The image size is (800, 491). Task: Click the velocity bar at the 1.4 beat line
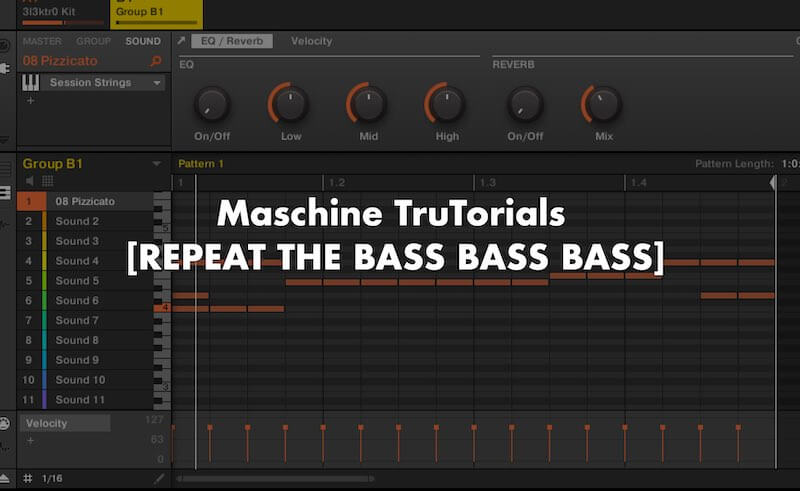point(625,443)
